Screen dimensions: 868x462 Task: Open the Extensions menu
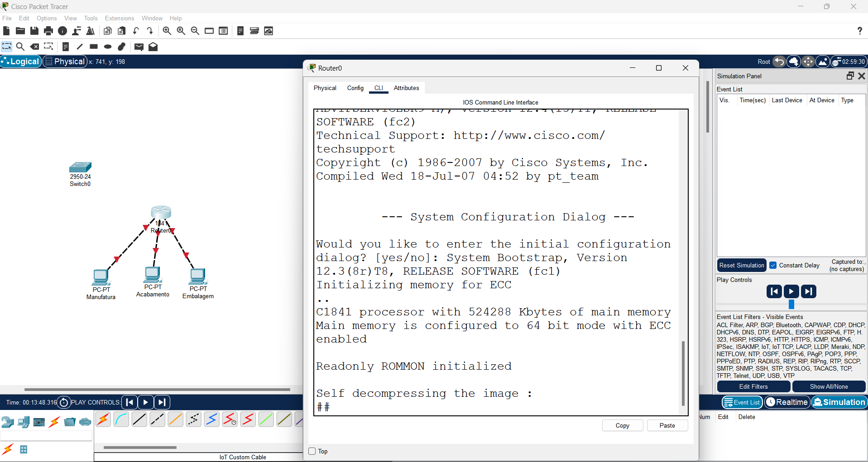coord(120,18)
